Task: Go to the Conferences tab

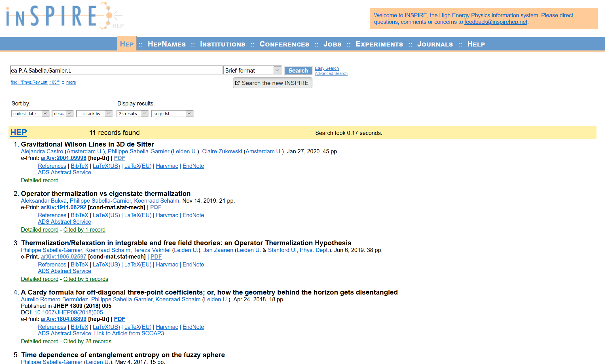Action: (x=284, y=44)
